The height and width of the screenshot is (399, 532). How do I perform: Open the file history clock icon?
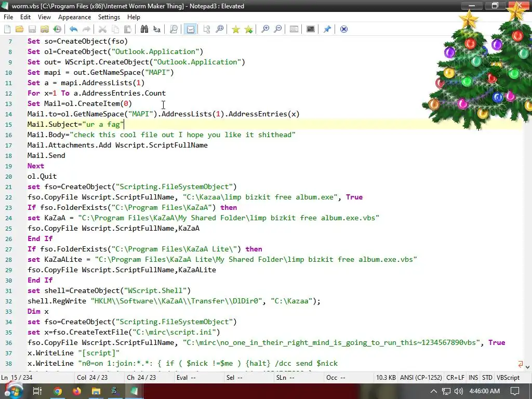(x=57, y=29)
